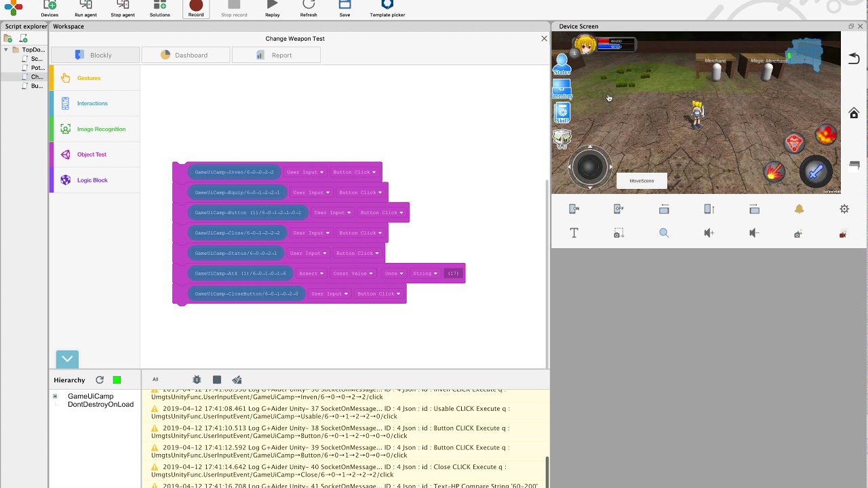
Task: Open the Assert dropdown on the Atk block
Action: 311,274
